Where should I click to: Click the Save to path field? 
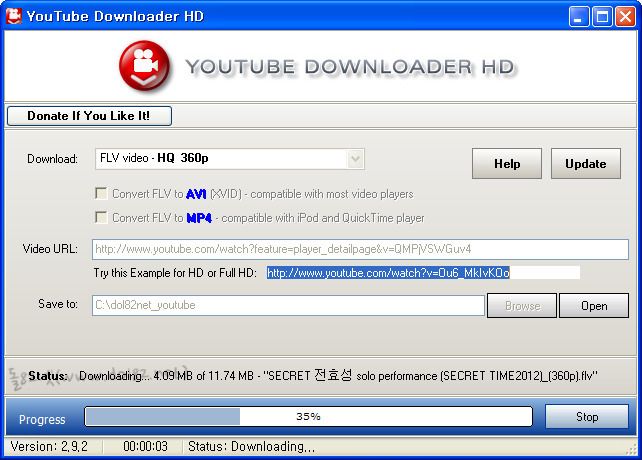click(288, 306)
